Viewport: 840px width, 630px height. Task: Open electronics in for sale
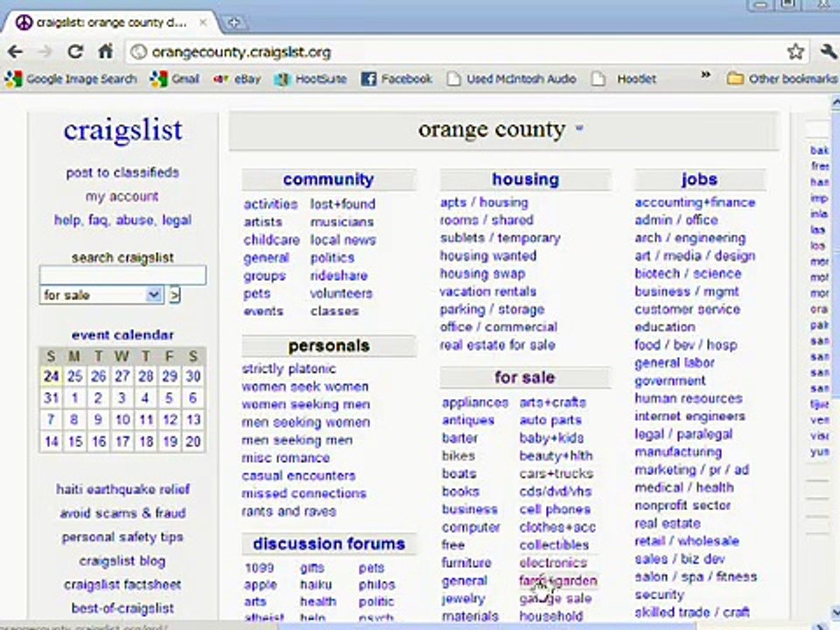tap(553, 563)
